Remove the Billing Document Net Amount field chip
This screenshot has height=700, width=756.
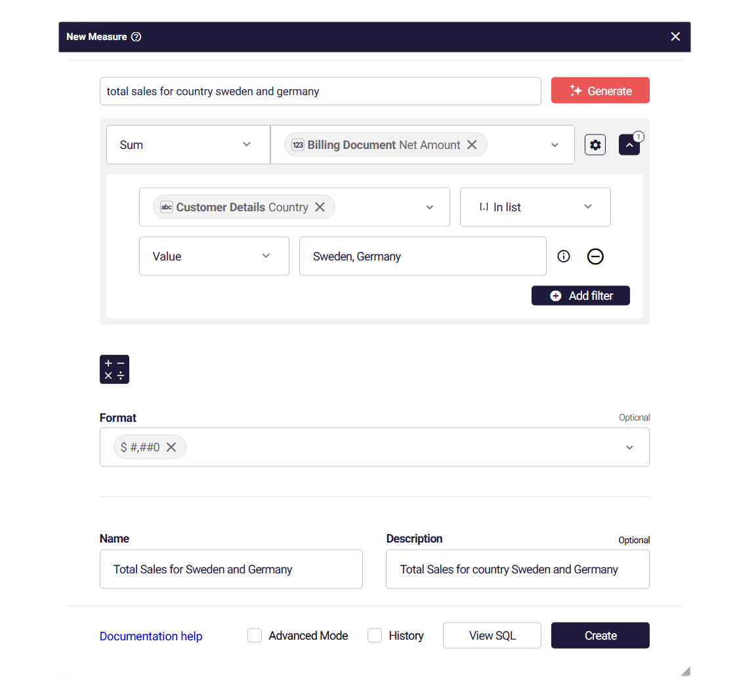[x=472, y=144]
